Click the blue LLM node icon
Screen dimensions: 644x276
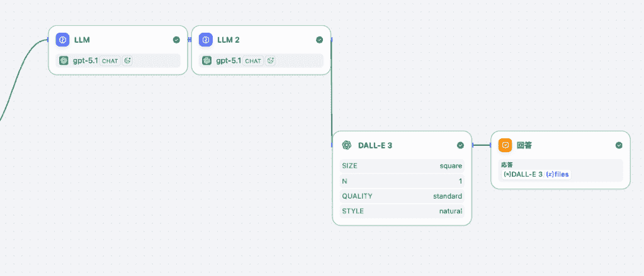coord(62,40)
